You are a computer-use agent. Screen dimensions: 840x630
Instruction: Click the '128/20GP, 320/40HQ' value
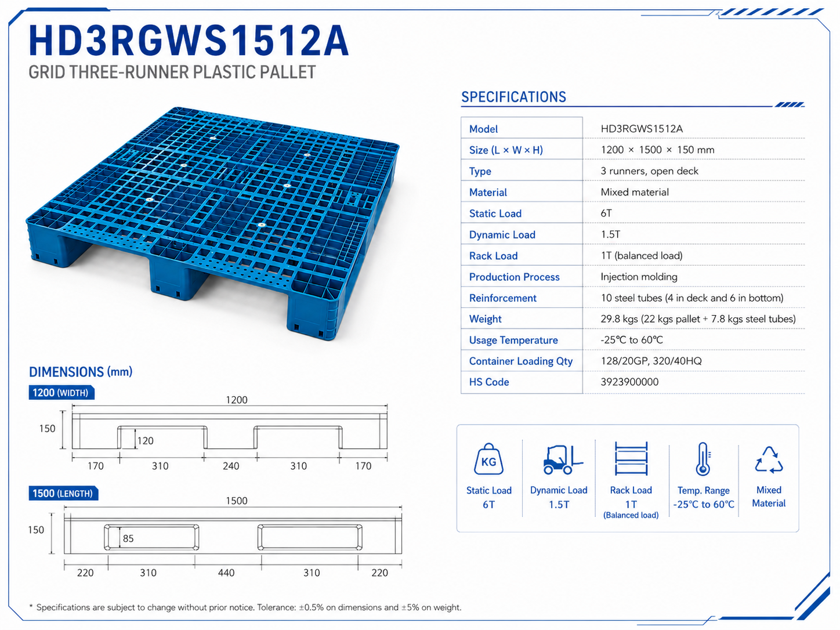tap(651, 361)
